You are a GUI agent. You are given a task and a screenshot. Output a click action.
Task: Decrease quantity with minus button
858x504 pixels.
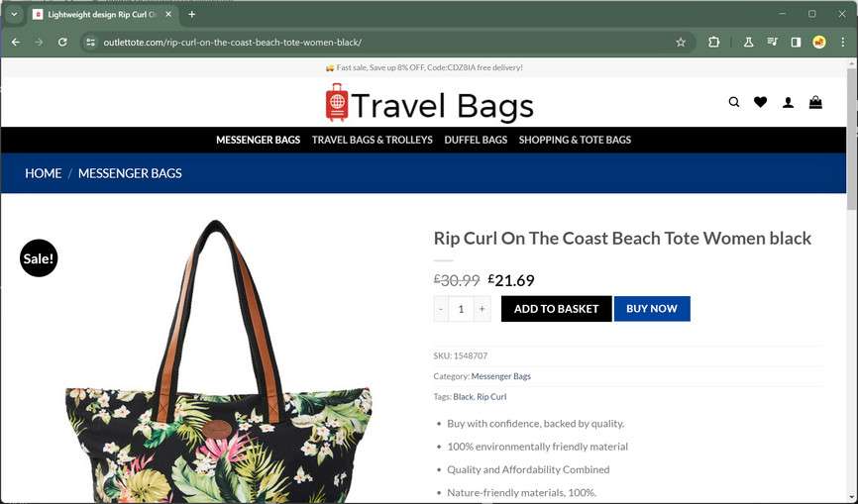tap(441, 309)
